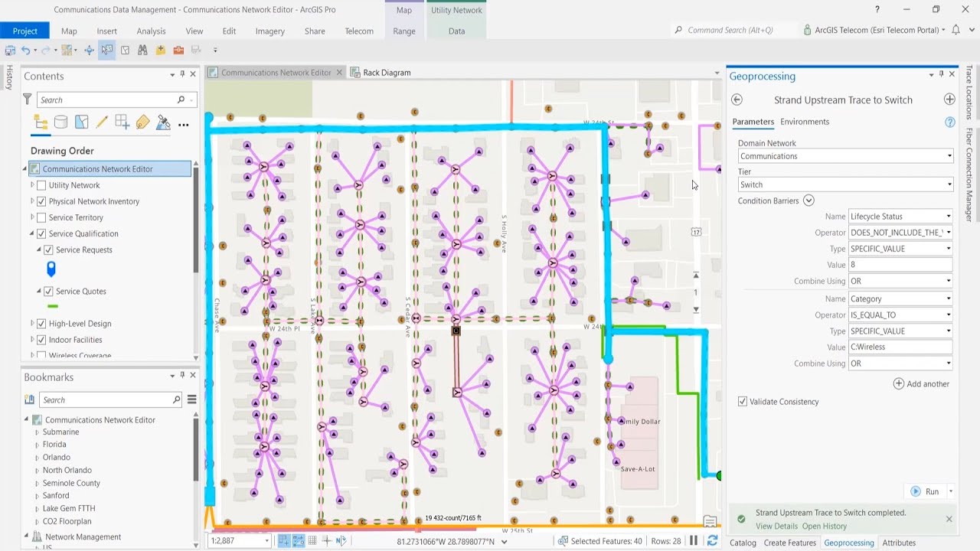Viewport: 980px width, 551px height.
Task: Click the yellow add-folder icon in toolbar
Action: [161, 51]
